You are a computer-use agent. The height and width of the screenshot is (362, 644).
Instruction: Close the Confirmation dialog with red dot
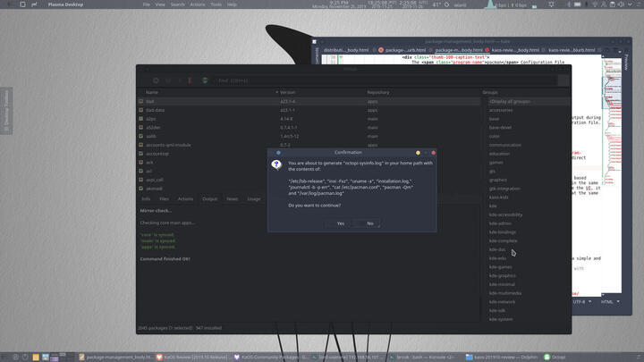coord(433,153)
